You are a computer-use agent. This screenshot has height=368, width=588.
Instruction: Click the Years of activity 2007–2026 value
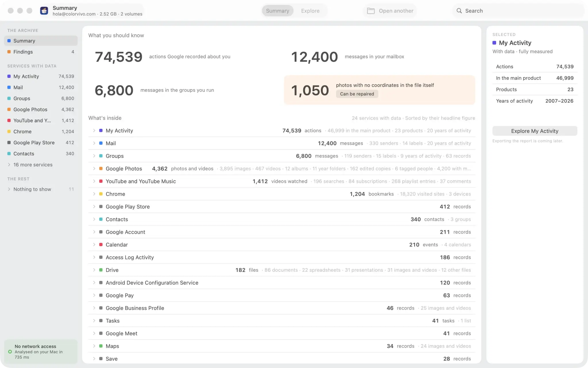pos(559,101)
